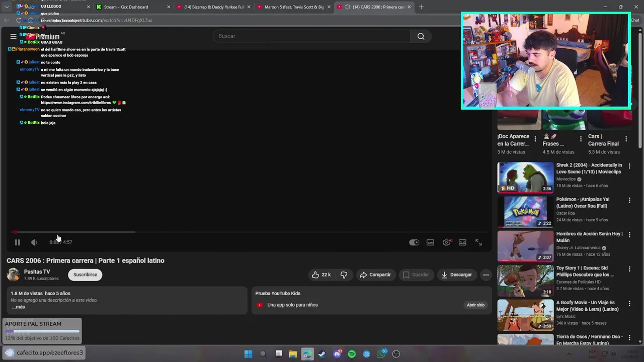Open the Windows Start menu
Viewport: 644px width, 362px height.
(248, 354)
